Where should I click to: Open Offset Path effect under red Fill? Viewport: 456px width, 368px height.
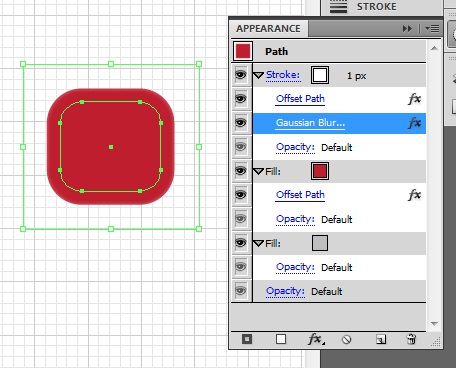coord(300,195)
